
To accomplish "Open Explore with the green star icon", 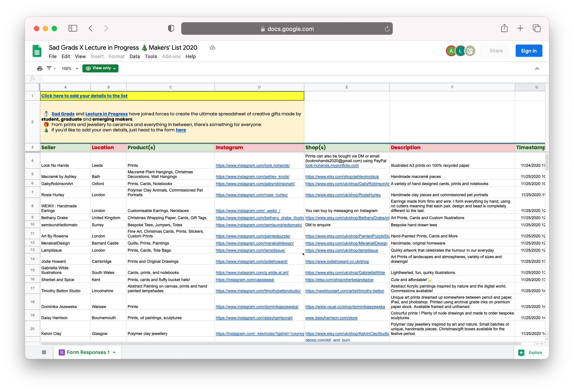I will 521,353.
